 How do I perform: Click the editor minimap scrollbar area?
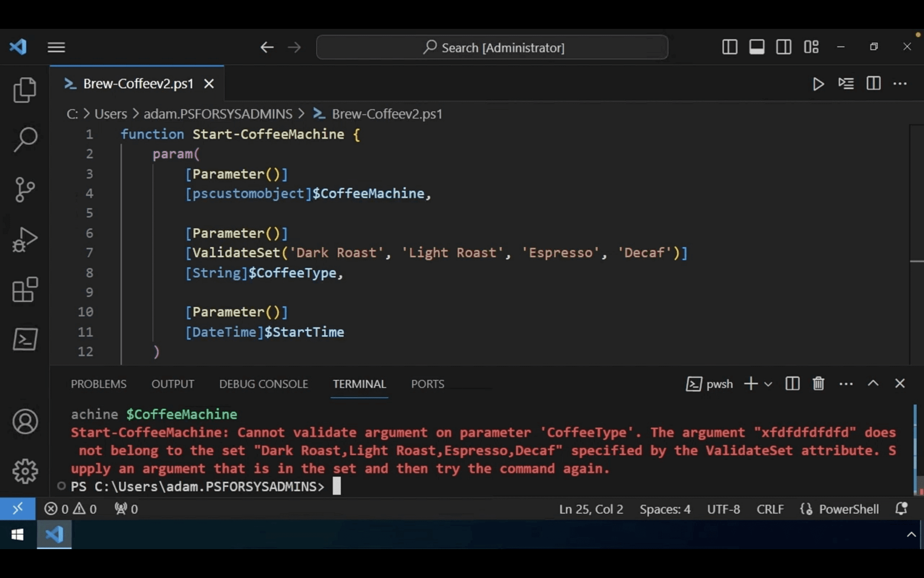tap(916, 245)
